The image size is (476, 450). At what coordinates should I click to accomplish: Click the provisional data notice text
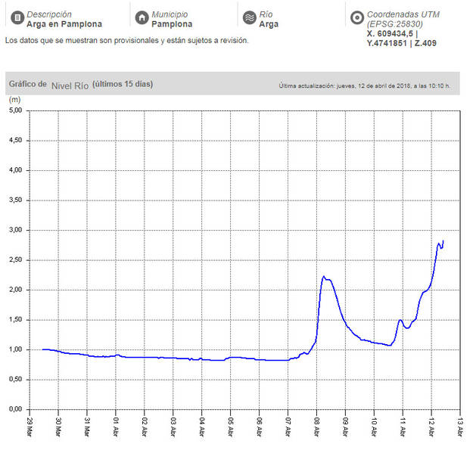click(126, 39)
